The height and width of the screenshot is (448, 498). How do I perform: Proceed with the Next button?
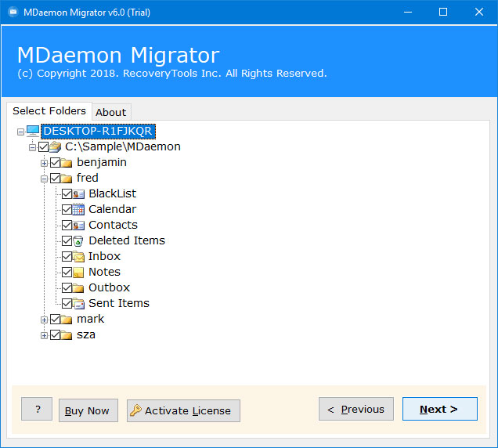coord(440,409)
